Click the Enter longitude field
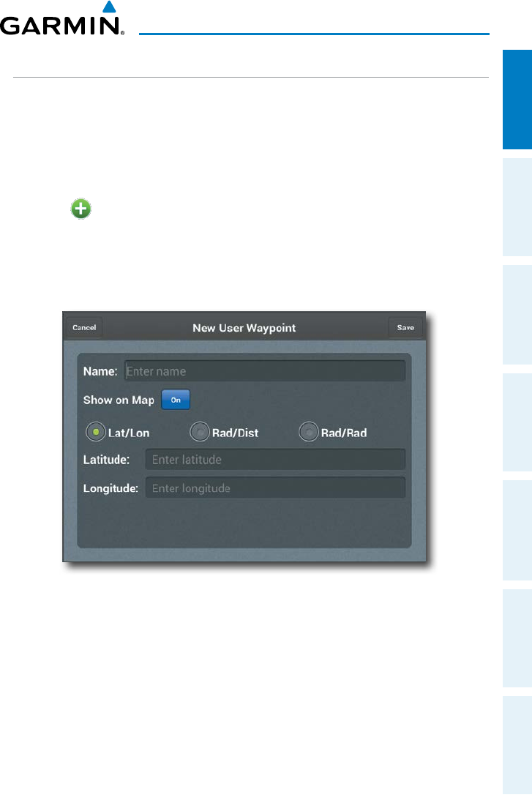This screenshot has height=803, width=532. 275,488
